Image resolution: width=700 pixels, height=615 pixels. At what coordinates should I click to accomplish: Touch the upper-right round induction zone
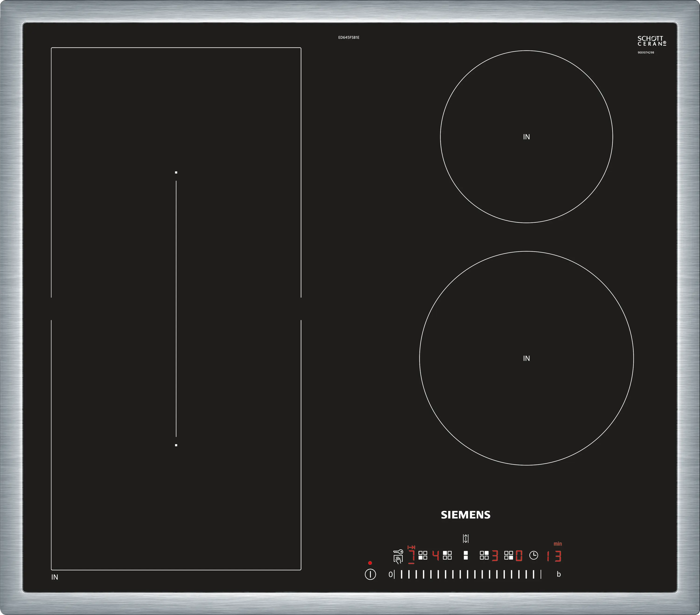tap(526, 137)
